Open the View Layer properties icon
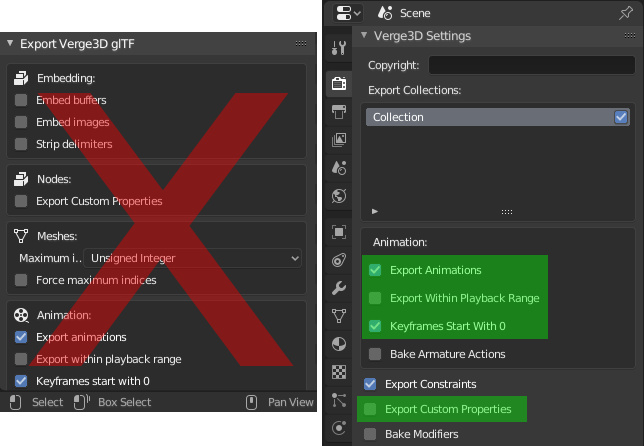The width and height of the screenshot is (644, 446). tap(339, 140)
